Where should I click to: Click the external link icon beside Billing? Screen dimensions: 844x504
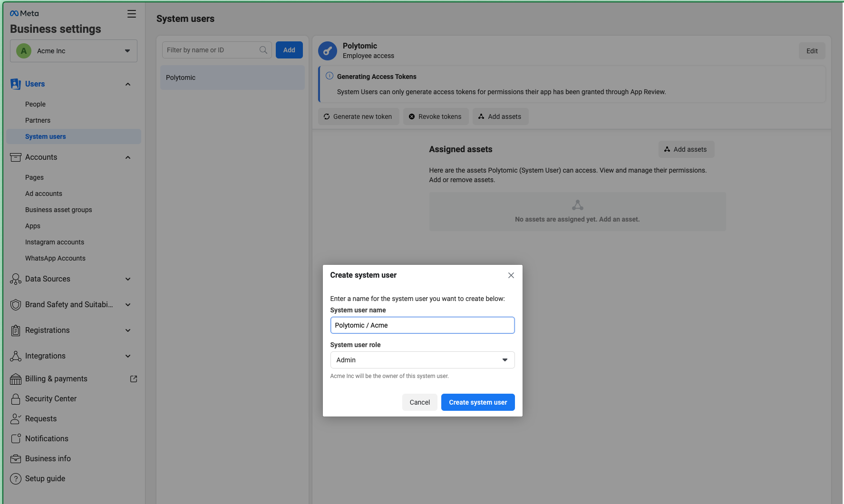[x=134, y=379]
